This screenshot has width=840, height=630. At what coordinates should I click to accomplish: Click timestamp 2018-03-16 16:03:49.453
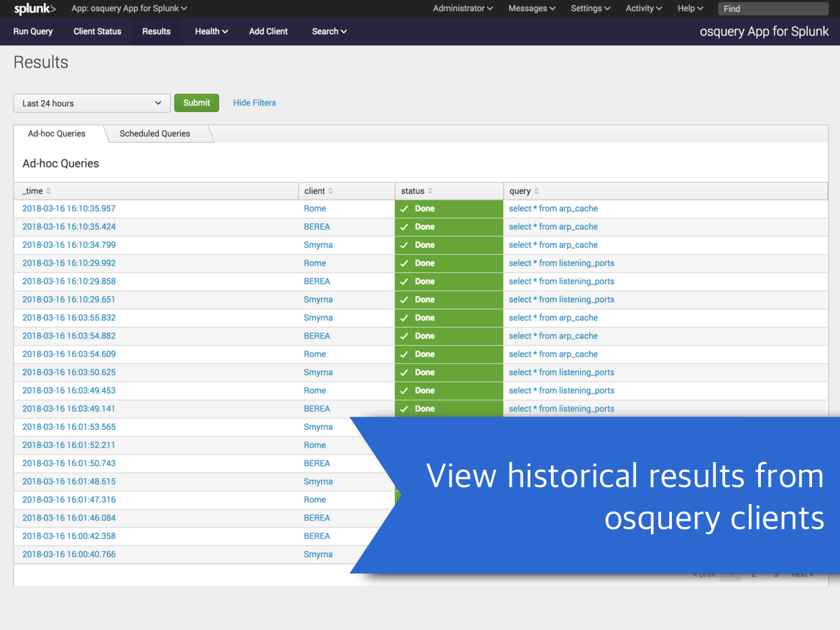(69, 391)
